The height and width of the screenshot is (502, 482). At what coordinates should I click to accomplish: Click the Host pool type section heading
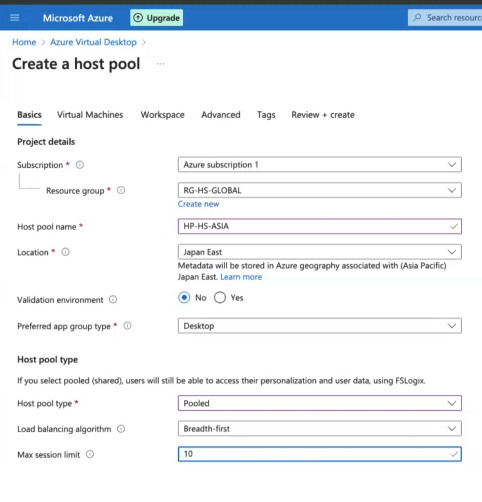point(47,360)
